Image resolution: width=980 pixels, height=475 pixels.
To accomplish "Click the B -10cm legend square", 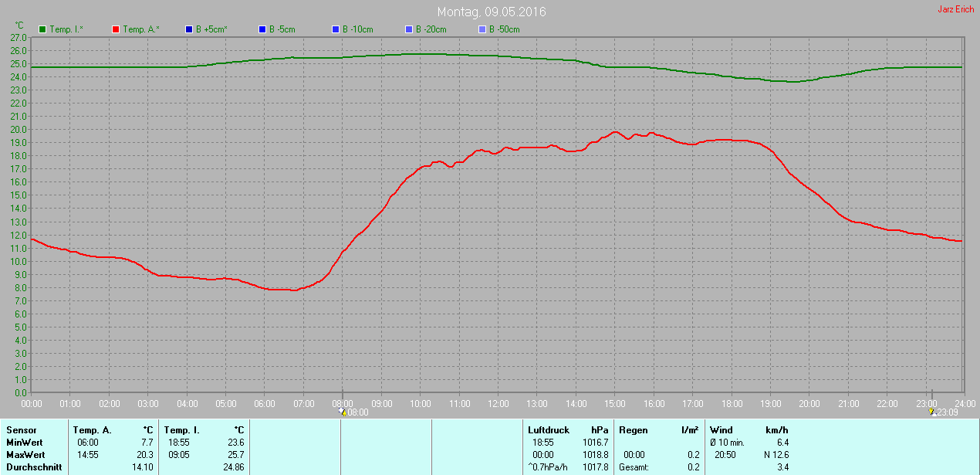I will 336,29.
